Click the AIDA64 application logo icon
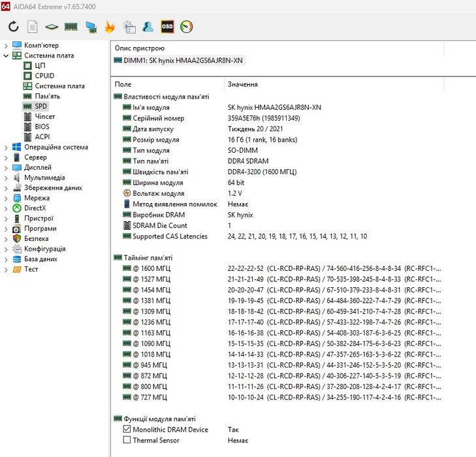This screenshot has height=457, width=476. pos(5,6)
